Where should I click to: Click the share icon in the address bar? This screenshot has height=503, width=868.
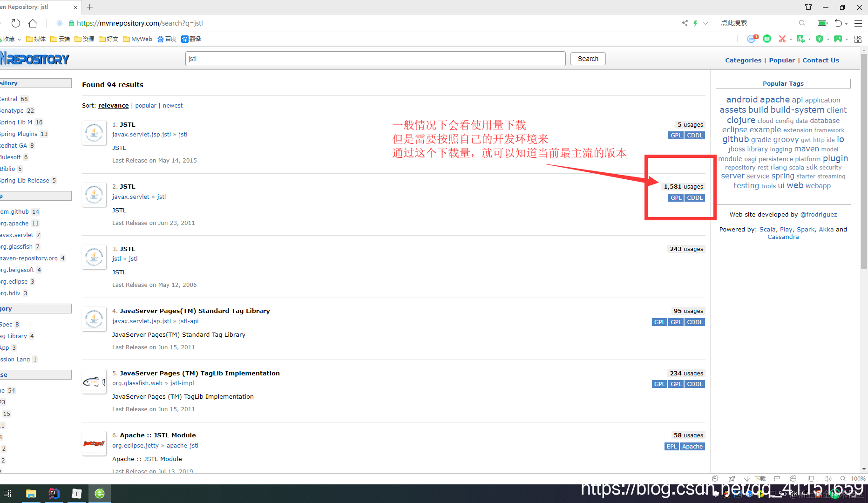click(685, 23)
